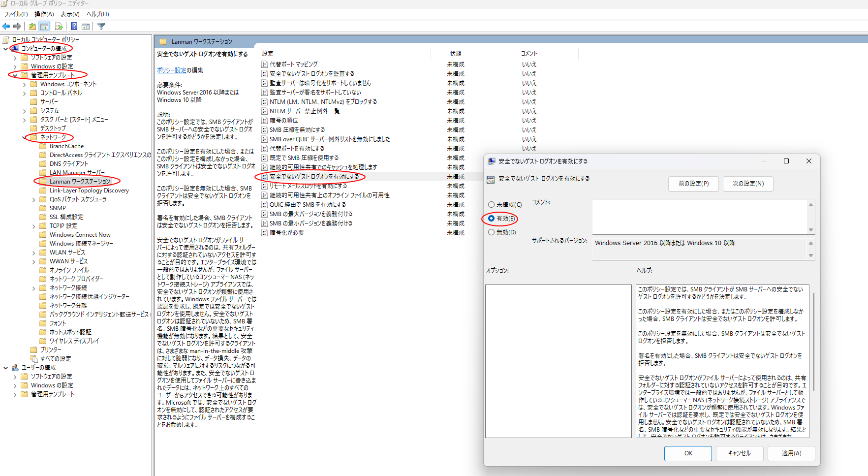Expand the Windows コンポーネント folder
This screenshot has width=868, height=476.
coord(25,85)
